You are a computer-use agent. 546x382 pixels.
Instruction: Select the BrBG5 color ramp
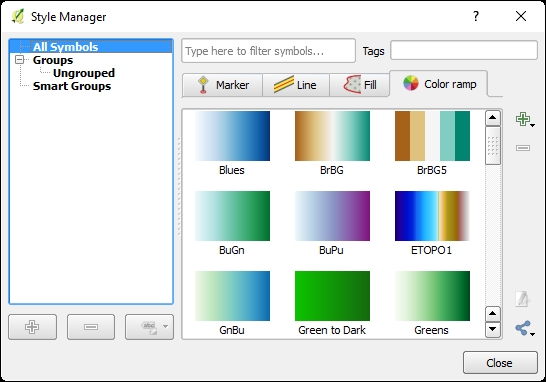432,143
